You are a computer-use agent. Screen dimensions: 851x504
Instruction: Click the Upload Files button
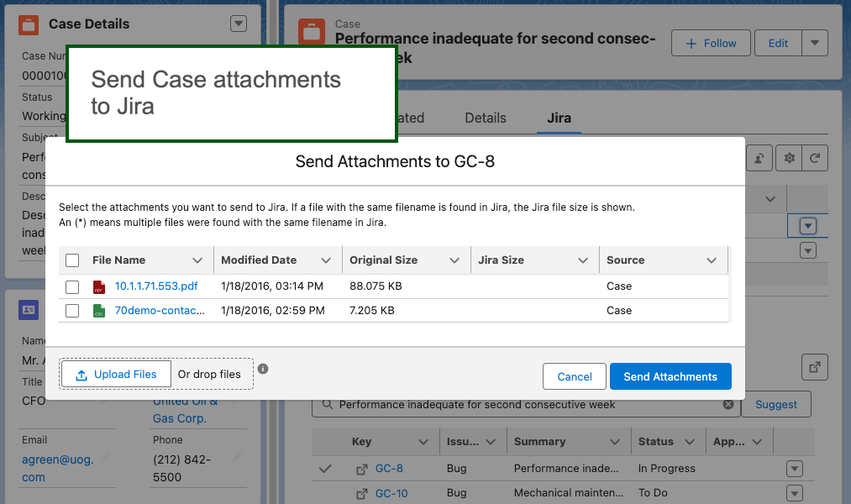coord(116,375)
